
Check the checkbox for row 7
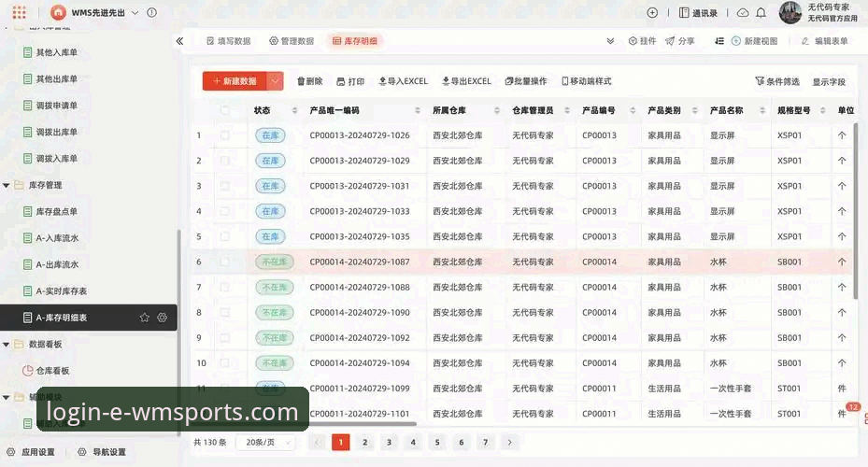click(225, 287)
